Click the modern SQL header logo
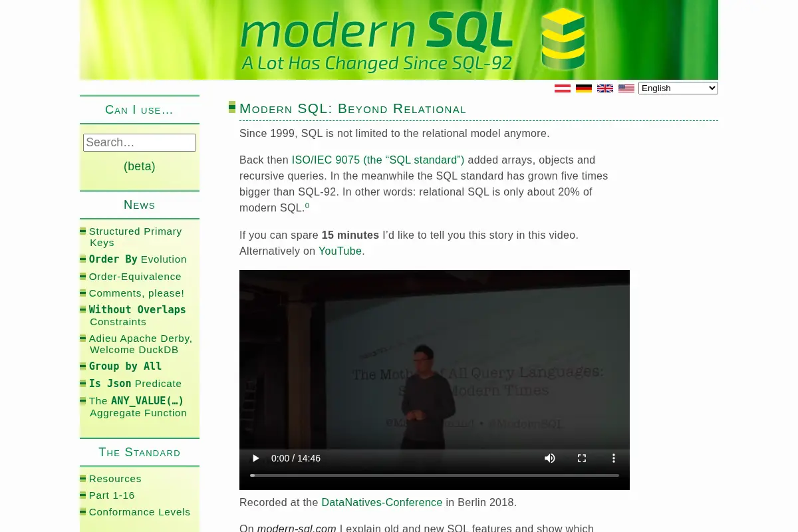This screenshot has width=798, height=532. [399, 40]
